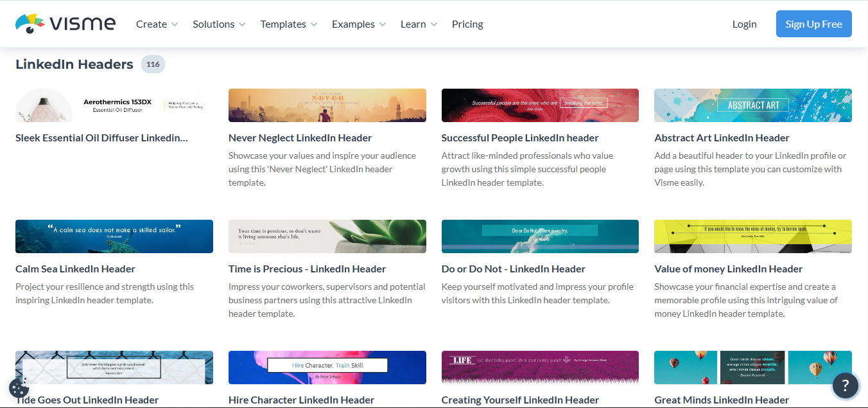Viewport: 868px width, 408px height.
Task: Open the Abstract Art LinkedIn Header thumbnail
Action: tap(752, 105)
